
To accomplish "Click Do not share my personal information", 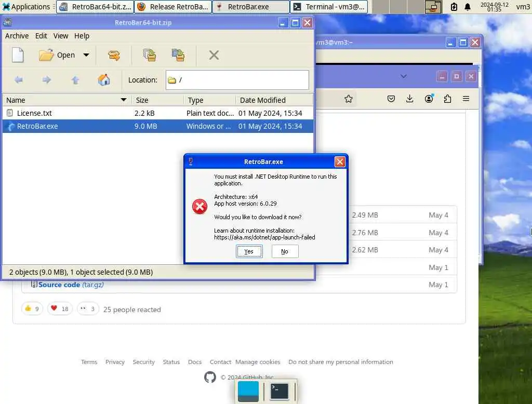I will coord(341,362).
